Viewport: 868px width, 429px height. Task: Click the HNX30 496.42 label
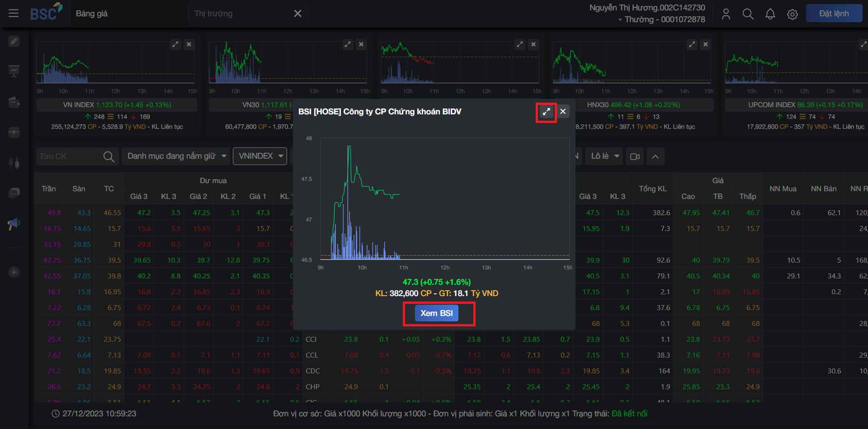(x=633, y=105)
